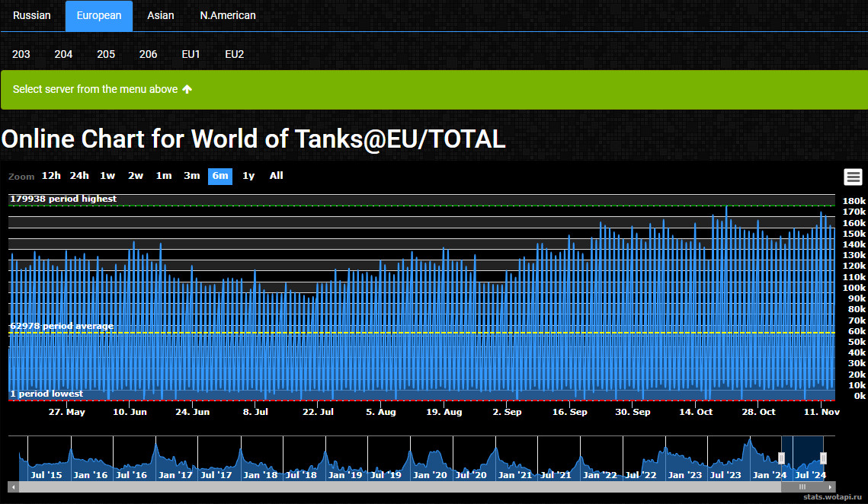The height and width of the screenshot is (504, 868).
Task: Open the chart hamburger context menu
Action: click(853, 177)
